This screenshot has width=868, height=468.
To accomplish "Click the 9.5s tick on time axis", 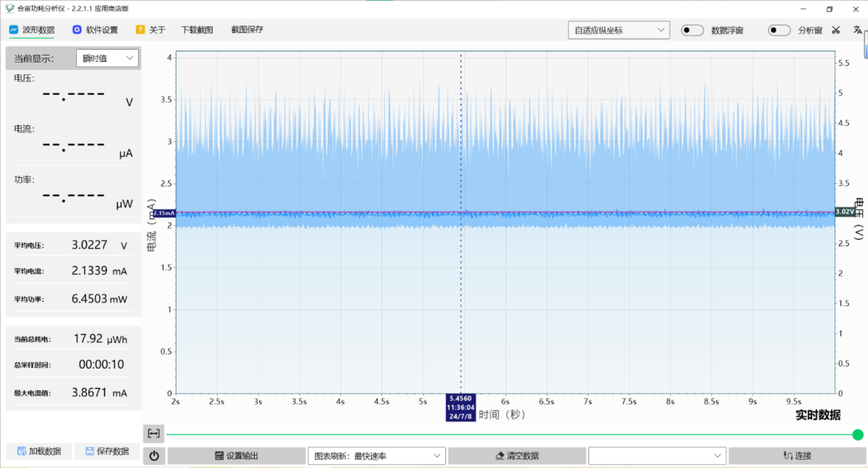I will (x=794, y=401).
